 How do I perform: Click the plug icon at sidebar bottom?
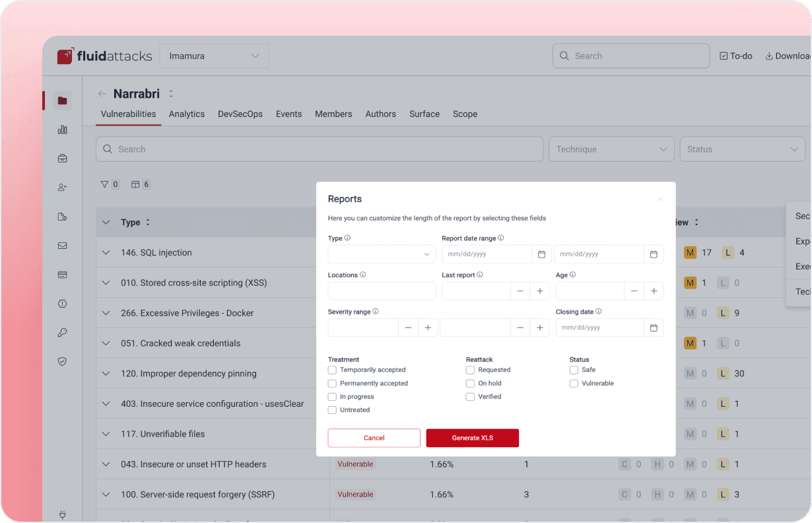click(62, 514)
